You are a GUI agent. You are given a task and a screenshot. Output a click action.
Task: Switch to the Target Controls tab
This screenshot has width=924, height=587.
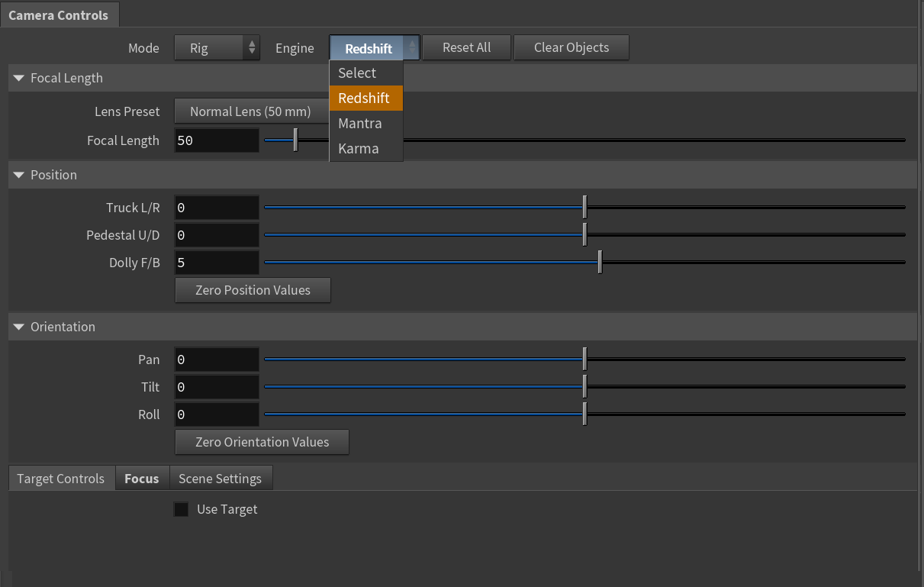[60, 479]
